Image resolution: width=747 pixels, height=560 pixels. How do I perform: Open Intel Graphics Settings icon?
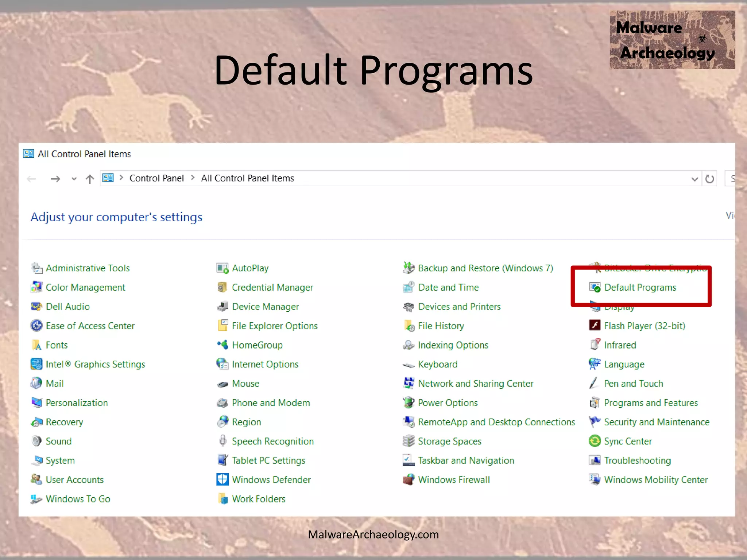[36, 364]
